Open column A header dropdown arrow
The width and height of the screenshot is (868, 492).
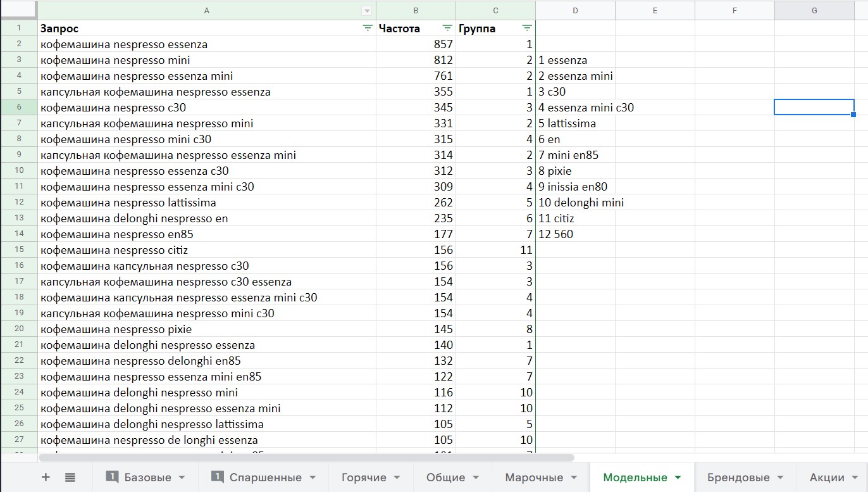(x=366, y=10)
